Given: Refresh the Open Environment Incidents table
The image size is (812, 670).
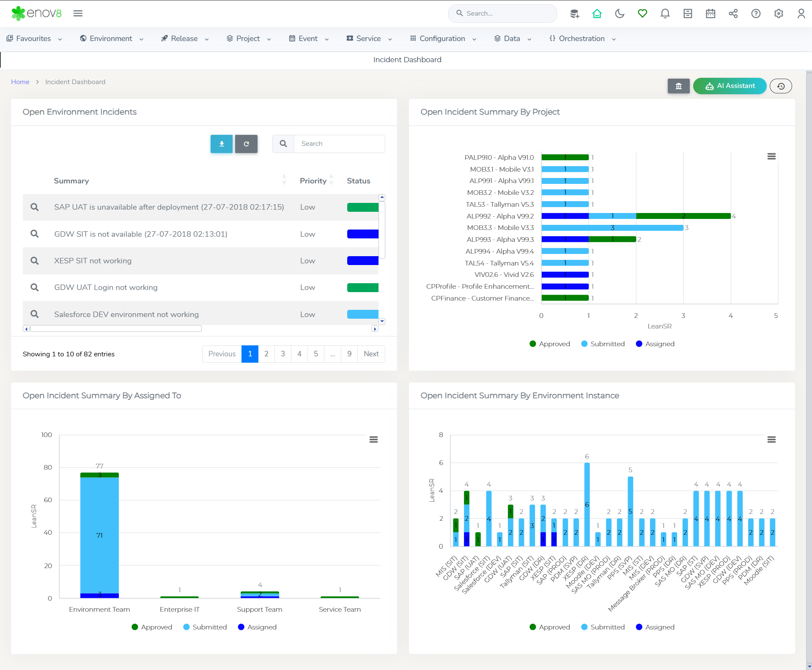Looking at the screenshot, I should [x=246, y=144].
